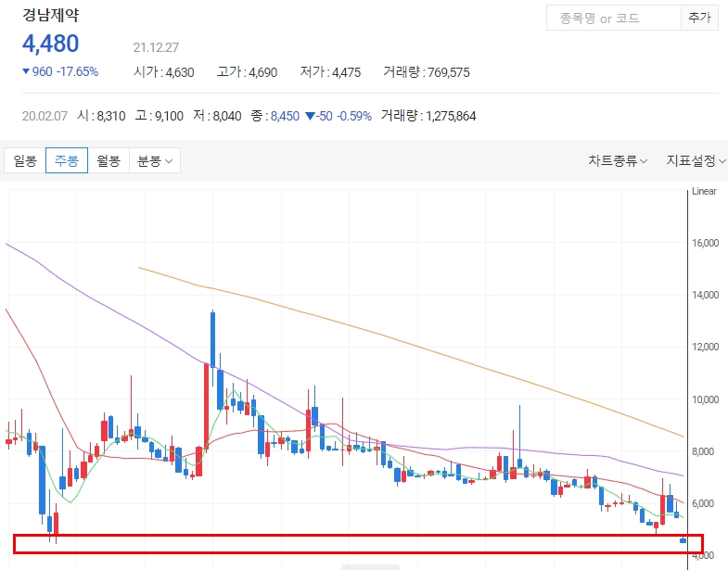Click the hover date 20.02.07
The height and width of the screenshot is (570, 728).
tap(45, 116)
